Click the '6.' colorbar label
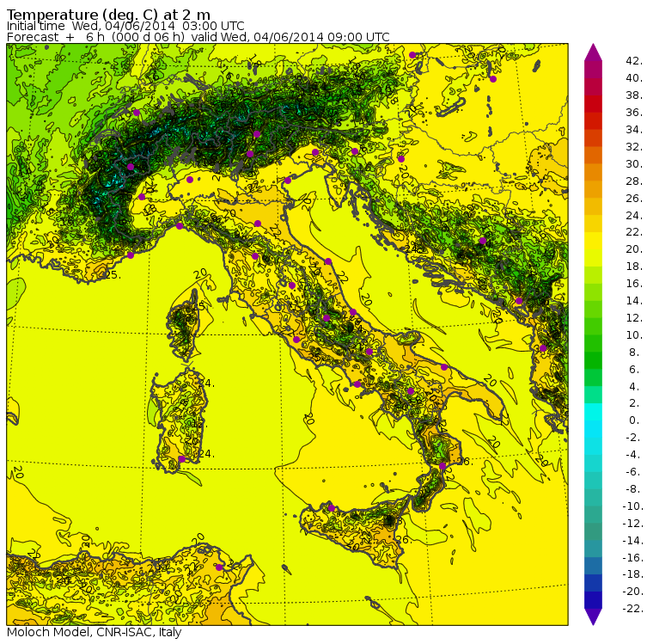This screenshot has height=644, width=653. 634,370
